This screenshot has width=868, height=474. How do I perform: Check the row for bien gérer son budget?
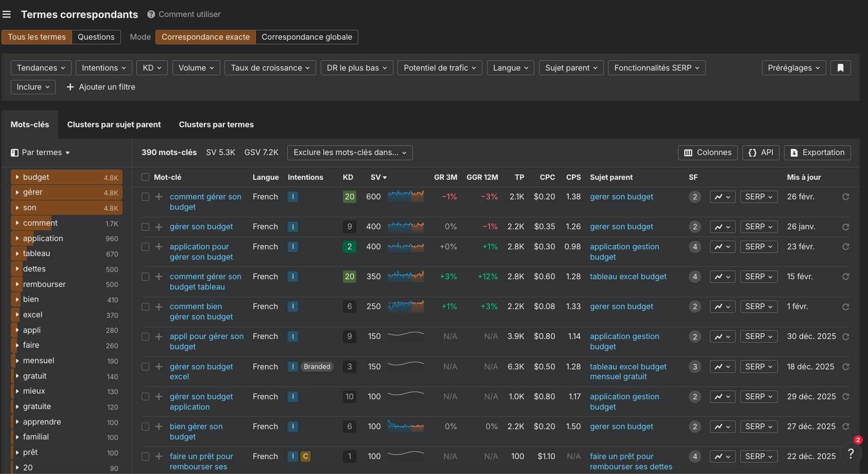point(145,427)
